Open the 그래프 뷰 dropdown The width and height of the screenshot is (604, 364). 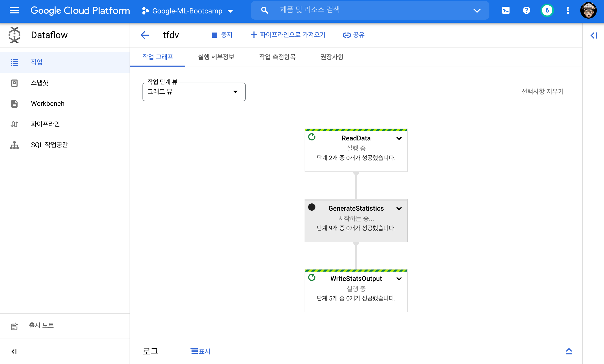coord(194,92)
